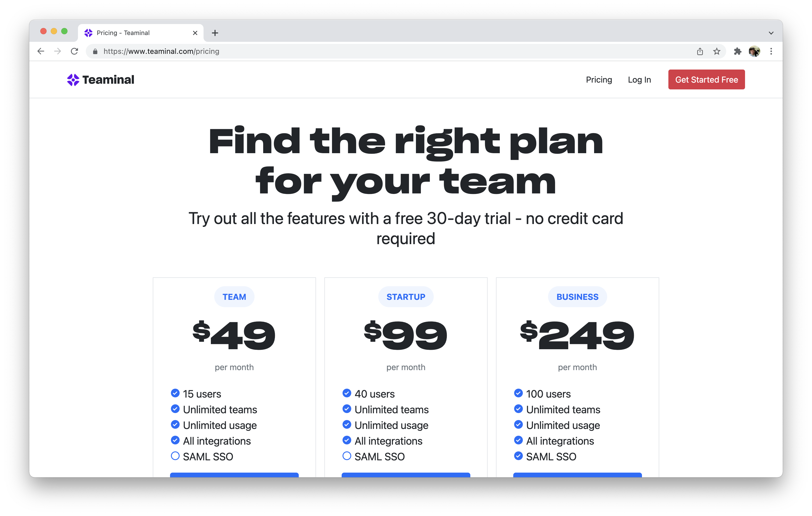Open the Log In menu option

pos(639,79)
